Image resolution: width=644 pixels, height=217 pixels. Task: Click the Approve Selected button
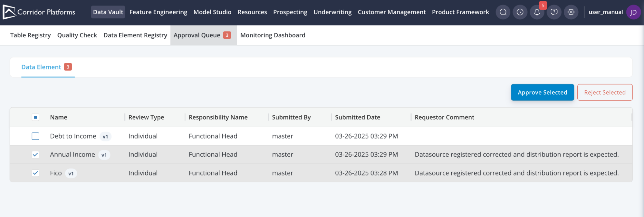click(542, 93)
